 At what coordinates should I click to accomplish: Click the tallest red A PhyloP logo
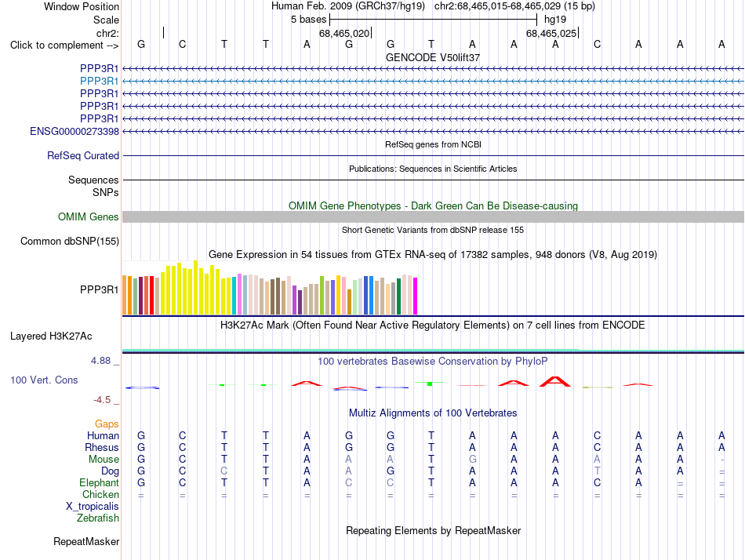[555, 381]
